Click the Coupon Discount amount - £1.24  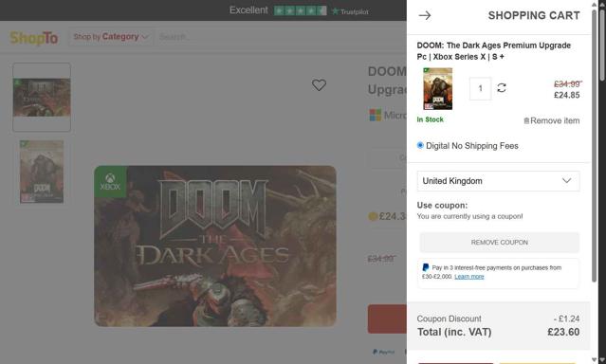566,318
